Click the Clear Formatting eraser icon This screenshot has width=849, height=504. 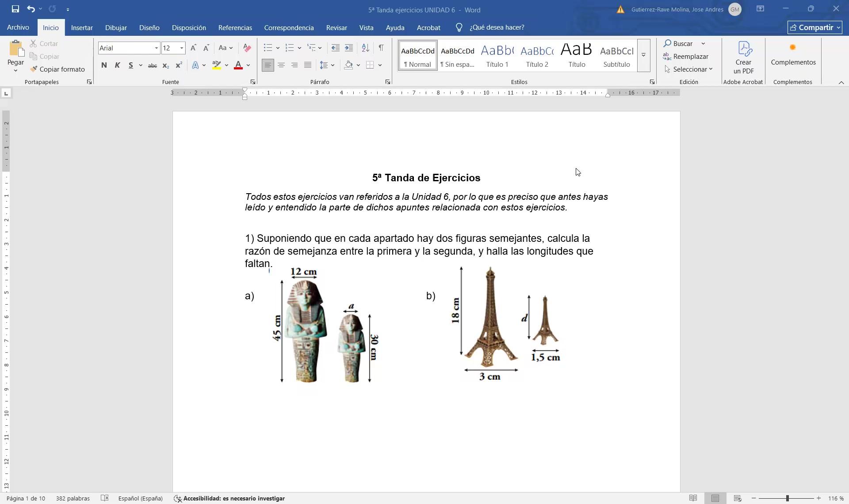[x=247, y=48]
